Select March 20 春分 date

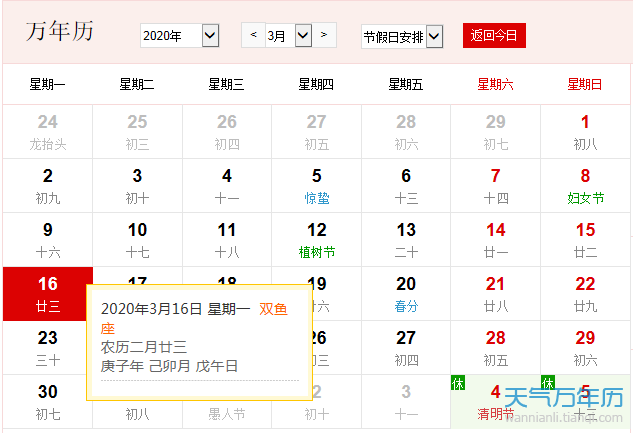406,294
